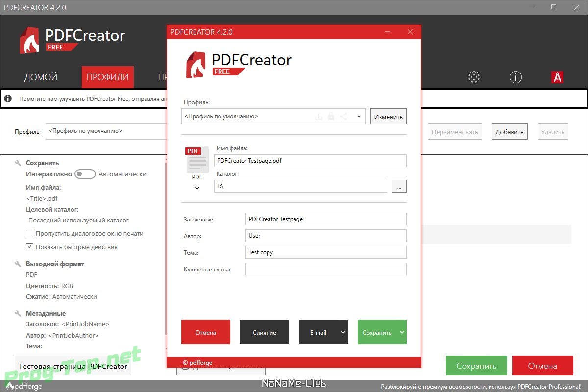Click the circled info icon in the header
The height and width of the screenshot is (392, 588).
[x=515, y=77]
